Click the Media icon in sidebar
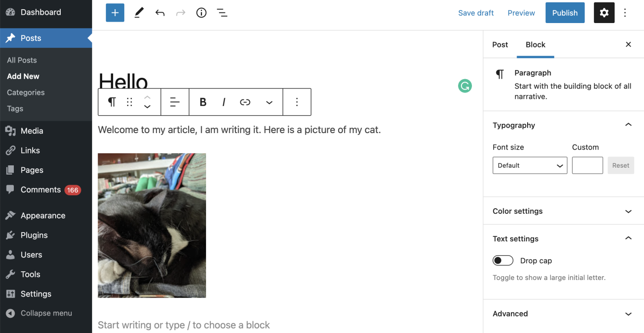Image resolution: width=644 pixels, height=333 pixels. pyautogui.click(x=10, y=131)
